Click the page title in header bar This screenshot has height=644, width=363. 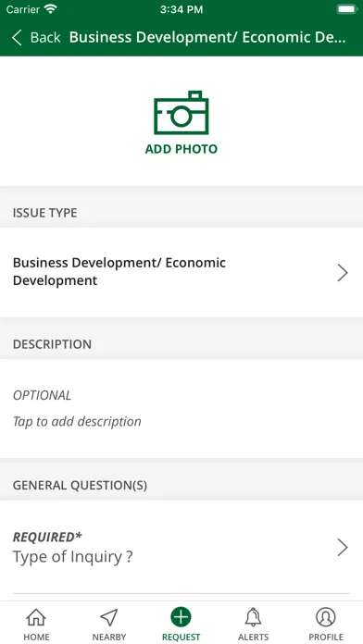coord(207,37)
